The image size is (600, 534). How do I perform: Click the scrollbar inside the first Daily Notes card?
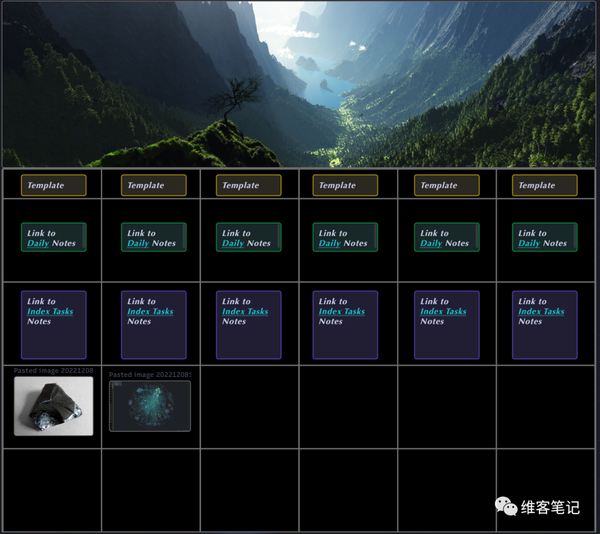click(84, 237)
